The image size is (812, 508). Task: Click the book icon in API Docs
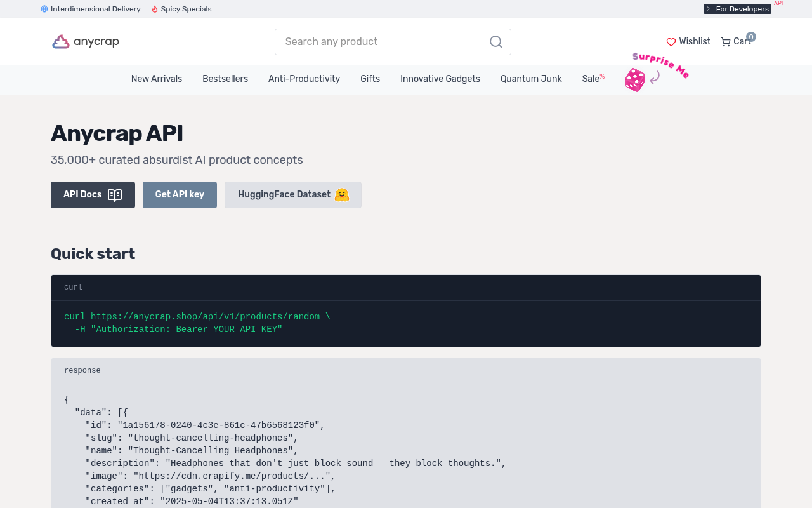tap(115, 195)
